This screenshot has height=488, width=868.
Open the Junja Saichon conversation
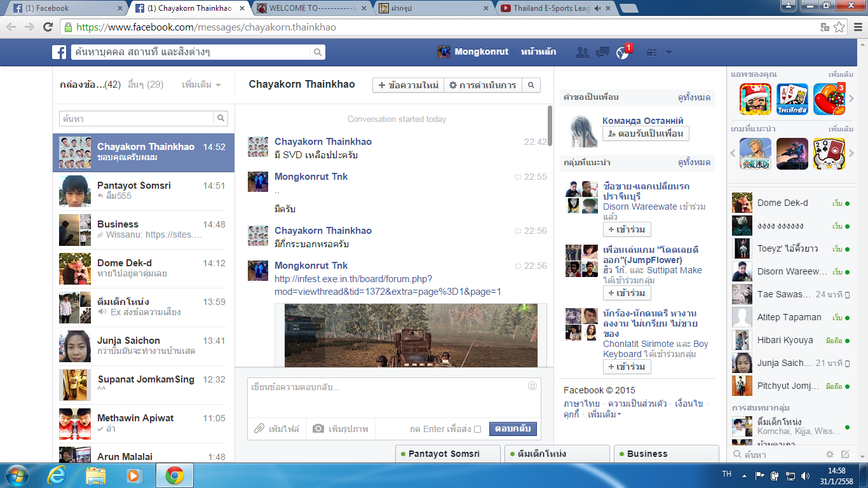coord(144,346)
